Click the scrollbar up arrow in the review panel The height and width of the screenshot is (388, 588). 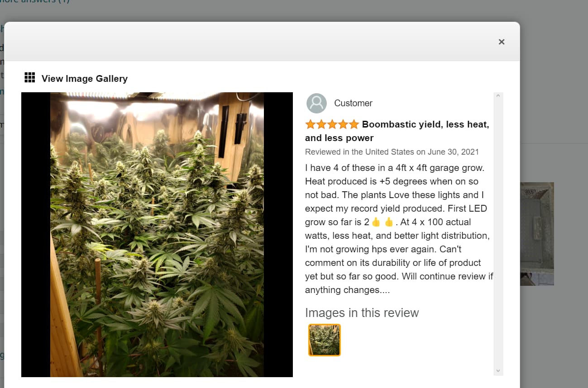tap(498, 95)
